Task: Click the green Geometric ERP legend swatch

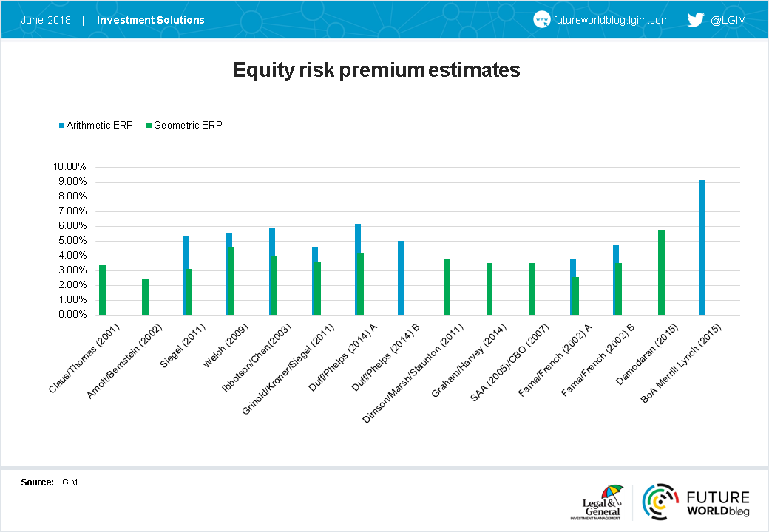Action: click(x=149, y=126)
